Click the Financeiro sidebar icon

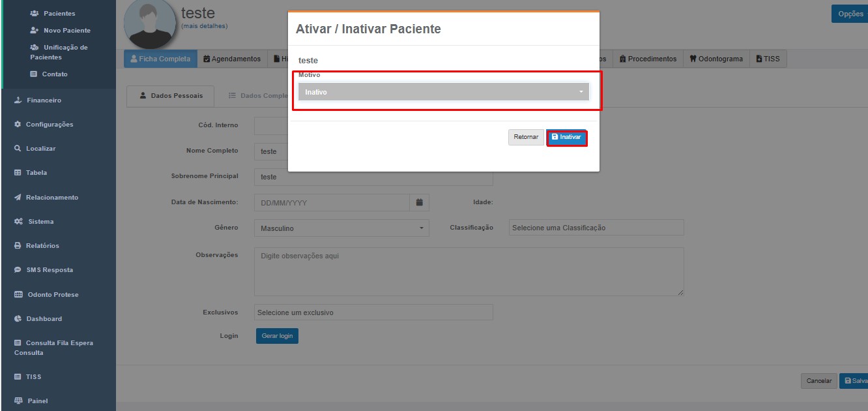(18, 100)
